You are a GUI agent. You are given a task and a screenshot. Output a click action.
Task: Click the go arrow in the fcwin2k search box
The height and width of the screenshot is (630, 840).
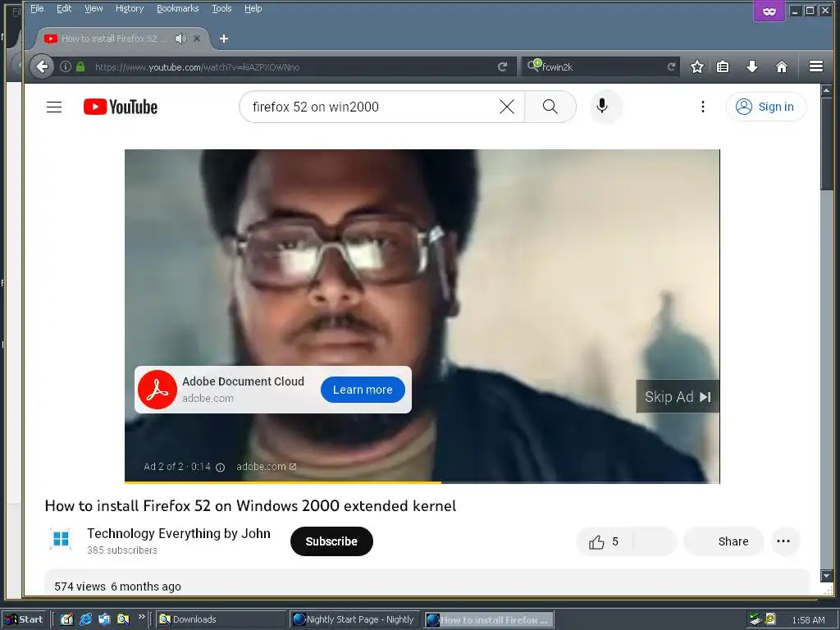[671, 67]
